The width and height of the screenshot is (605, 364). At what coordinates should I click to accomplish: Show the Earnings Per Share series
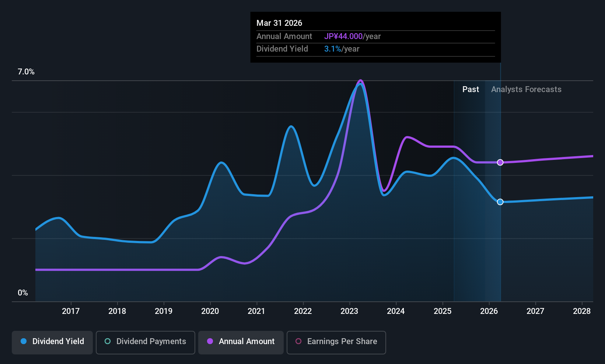click(336, 342)
